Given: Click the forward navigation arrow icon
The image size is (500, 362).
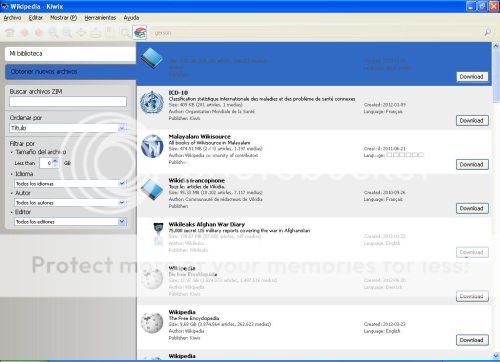Looking at the screenshot, I should click(39, 33).
